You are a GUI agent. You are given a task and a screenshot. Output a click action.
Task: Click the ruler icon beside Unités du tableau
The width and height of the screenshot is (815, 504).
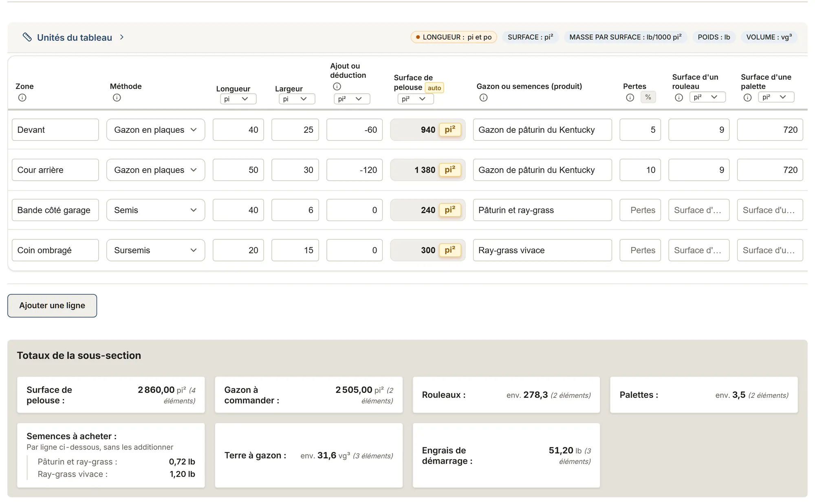pyautogui.click(x=27, y=37)
